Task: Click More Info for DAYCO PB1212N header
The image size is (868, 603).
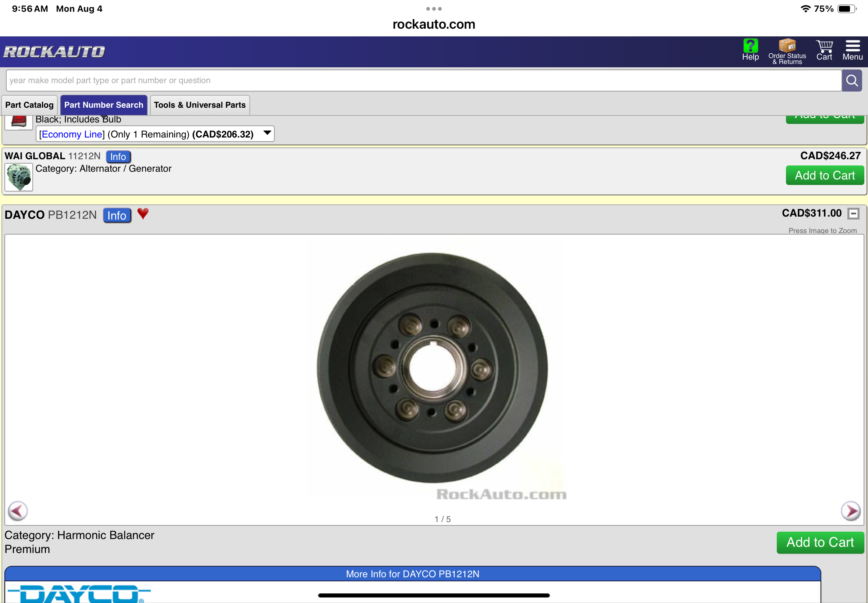Action: click(412, 574)
